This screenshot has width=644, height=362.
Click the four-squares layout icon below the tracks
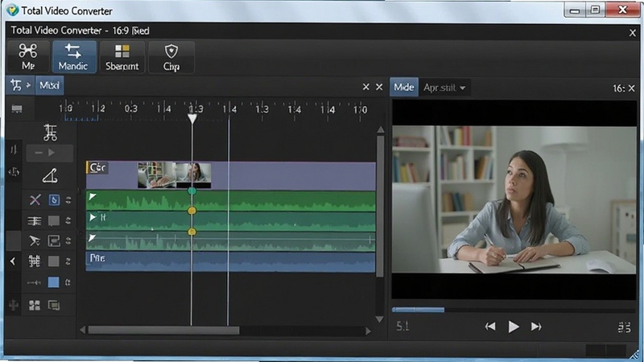click(x=35, y=305)
